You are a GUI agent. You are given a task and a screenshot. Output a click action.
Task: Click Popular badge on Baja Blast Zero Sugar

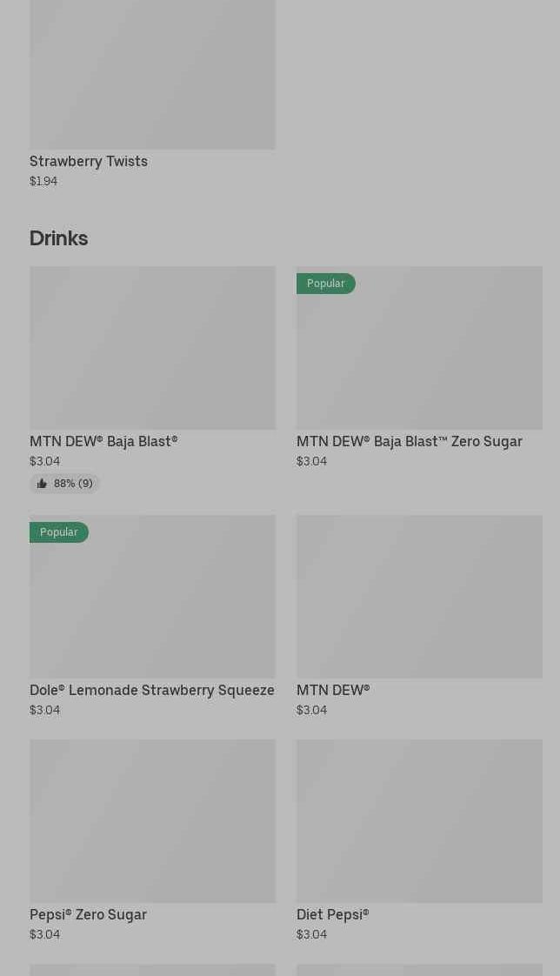point(326,284)
